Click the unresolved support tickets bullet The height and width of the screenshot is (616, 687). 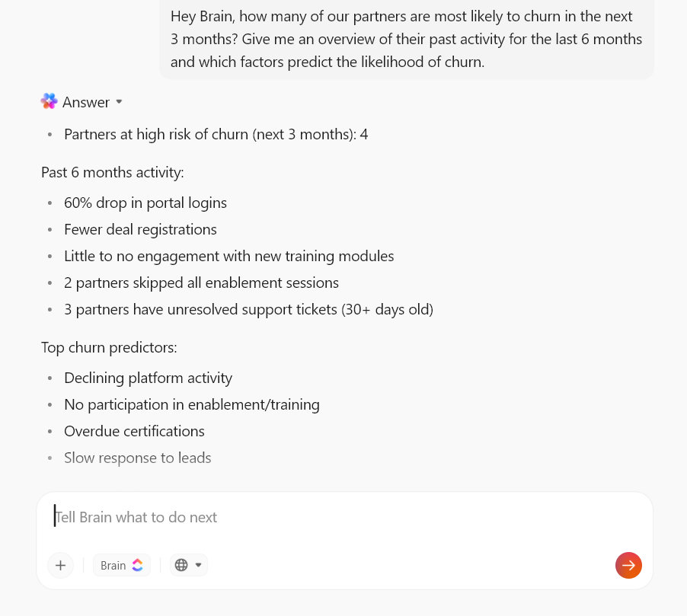248,309
